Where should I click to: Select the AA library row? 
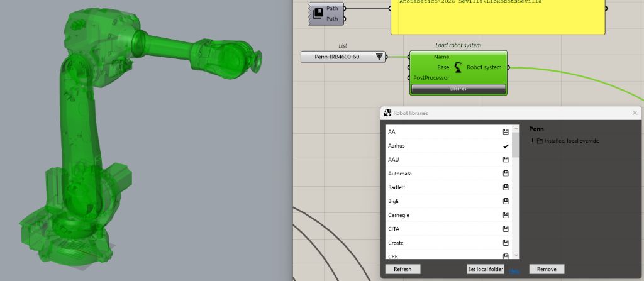tap(448, 132)
